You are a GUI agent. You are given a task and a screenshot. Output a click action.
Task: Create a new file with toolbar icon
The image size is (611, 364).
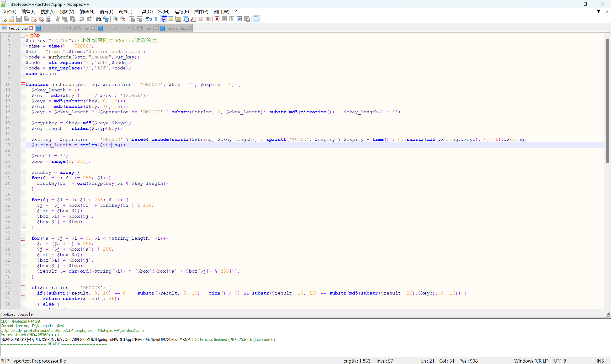click(4, 19)
